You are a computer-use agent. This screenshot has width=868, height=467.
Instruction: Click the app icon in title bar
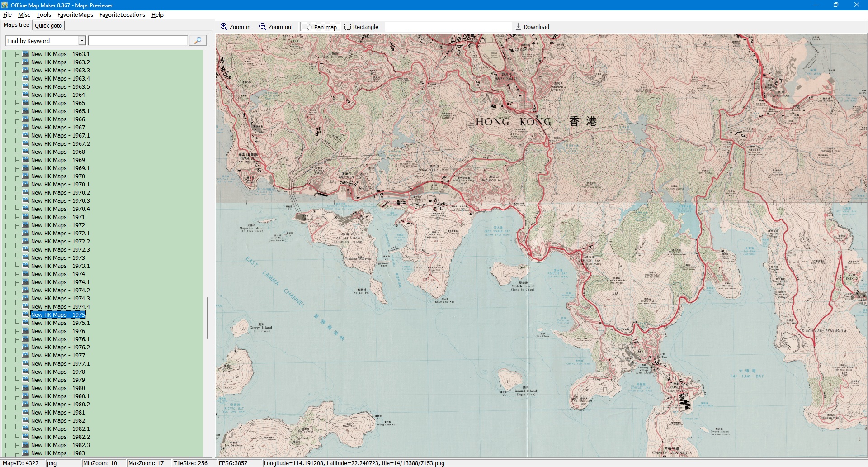point(5,5)
